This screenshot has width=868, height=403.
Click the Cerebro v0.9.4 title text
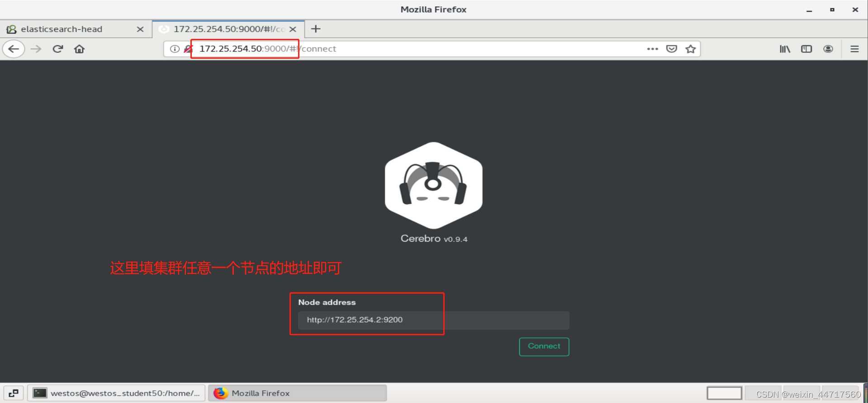click(x=433, y=239)
